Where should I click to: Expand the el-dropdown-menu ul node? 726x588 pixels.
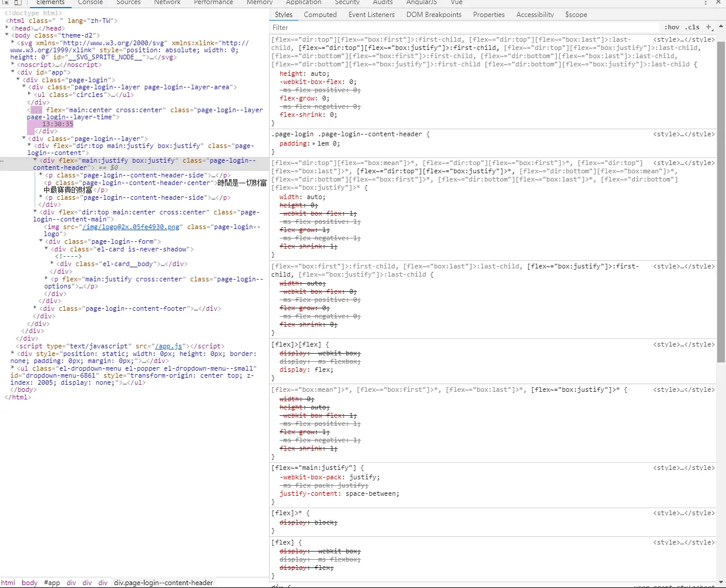(13, 368)
